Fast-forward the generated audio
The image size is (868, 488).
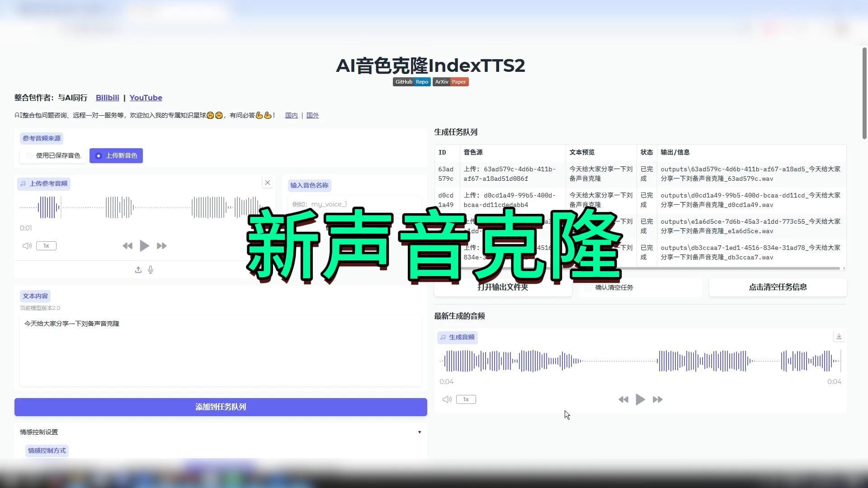click(657, 399)
